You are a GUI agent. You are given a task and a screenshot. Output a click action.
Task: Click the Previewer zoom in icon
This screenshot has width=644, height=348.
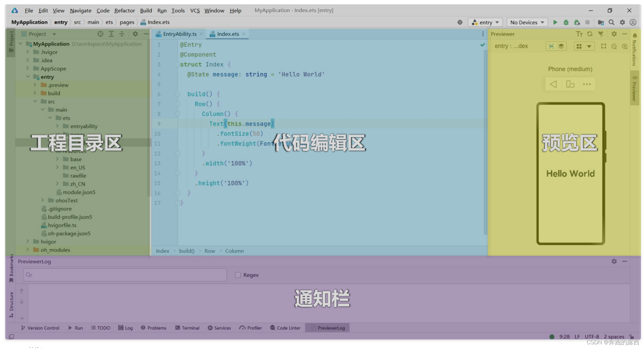click(625, 46)
